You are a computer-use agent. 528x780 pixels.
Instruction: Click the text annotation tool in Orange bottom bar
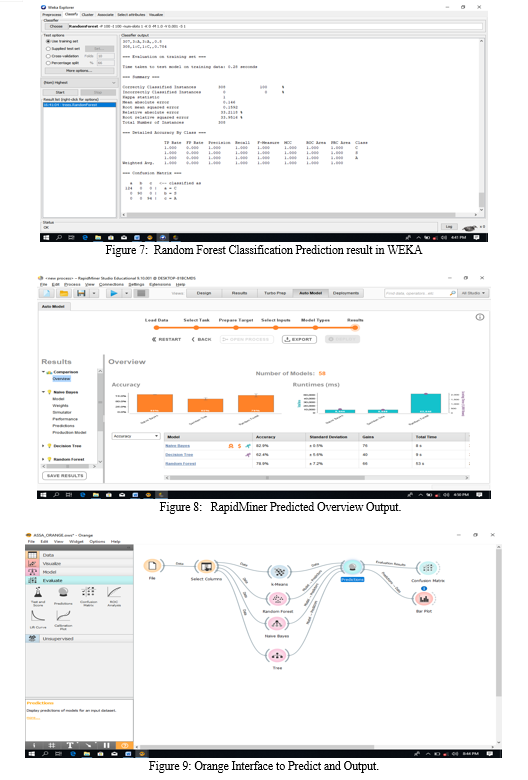click(70, 745)
